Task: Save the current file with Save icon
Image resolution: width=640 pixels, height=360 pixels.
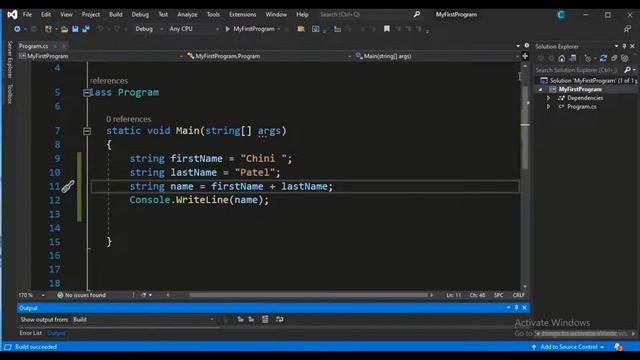Action: tap(75, 29)
